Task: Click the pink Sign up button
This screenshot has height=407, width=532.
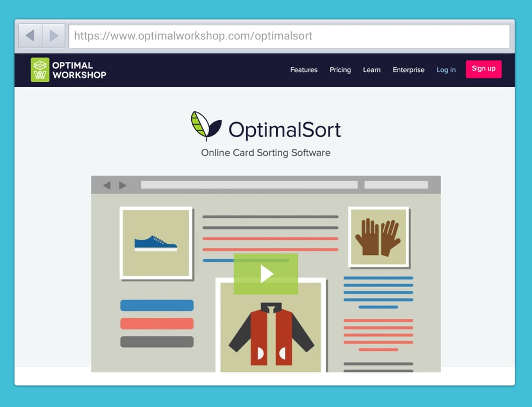Action: [x=484, y=69]
